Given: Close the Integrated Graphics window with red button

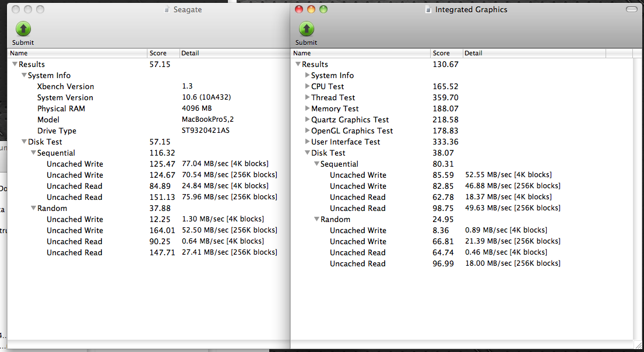Looking at the screenshot, I should (299, 9).
